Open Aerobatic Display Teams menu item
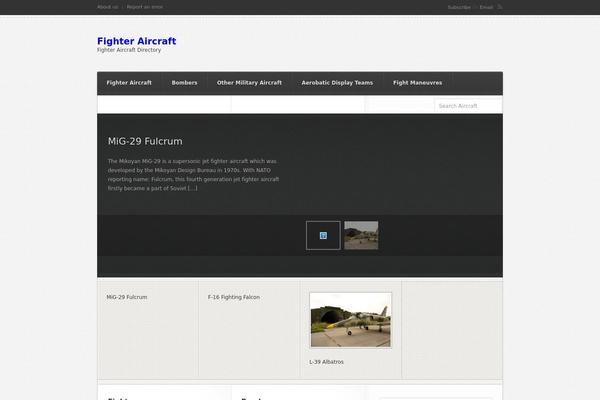Viewport: 600px width, 400px height. [337, 83]
